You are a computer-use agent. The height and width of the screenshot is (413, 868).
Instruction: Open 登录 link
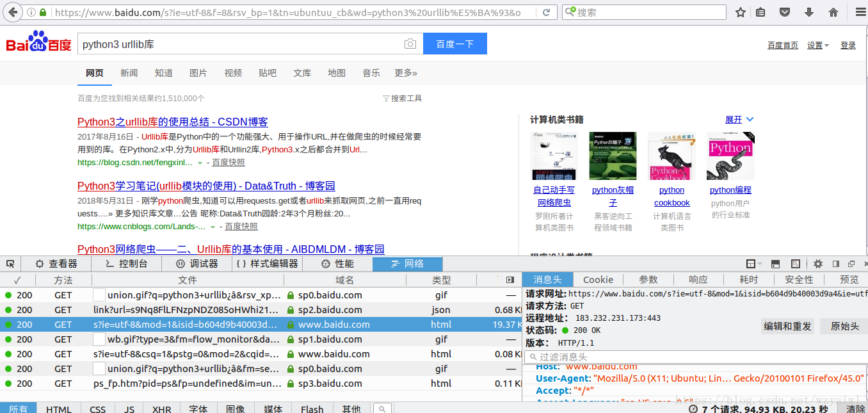[848, 45]
